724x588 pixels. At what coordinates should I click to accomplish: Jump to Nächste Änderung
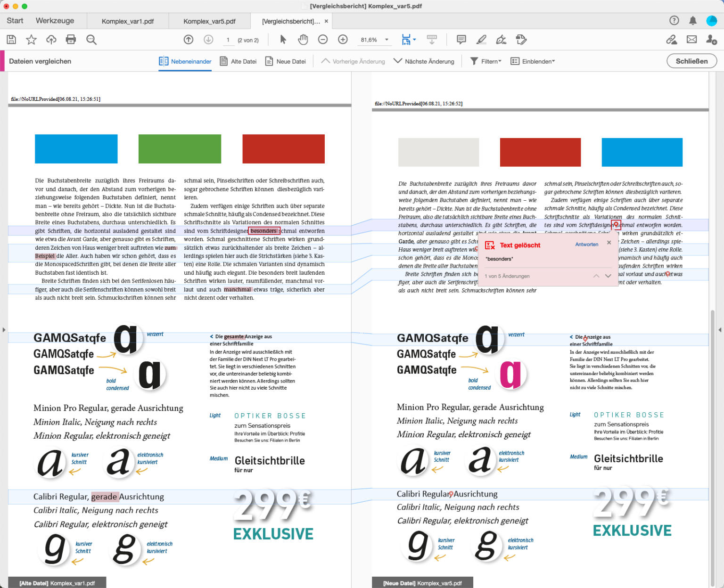click(x=424, y=61)
